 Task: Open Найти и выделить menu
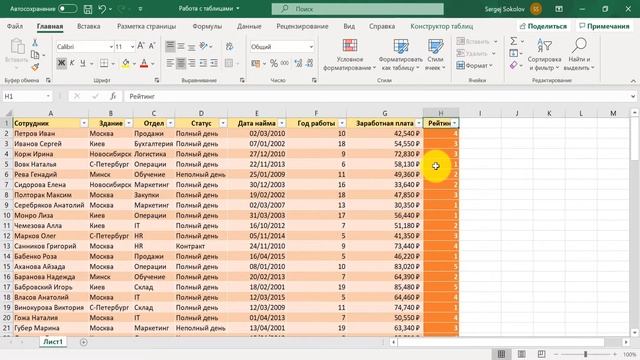click(579, 55)
